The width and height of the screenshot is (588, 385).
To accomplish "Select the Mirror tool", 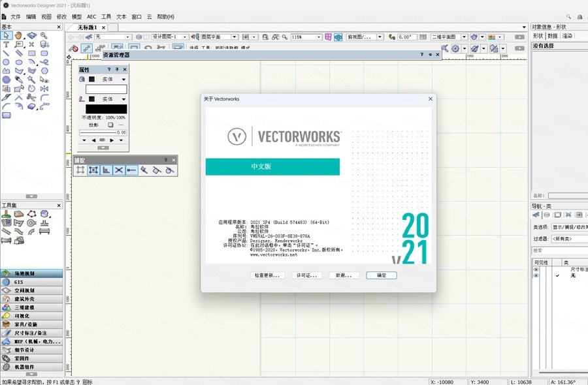I will pos(44,89).
